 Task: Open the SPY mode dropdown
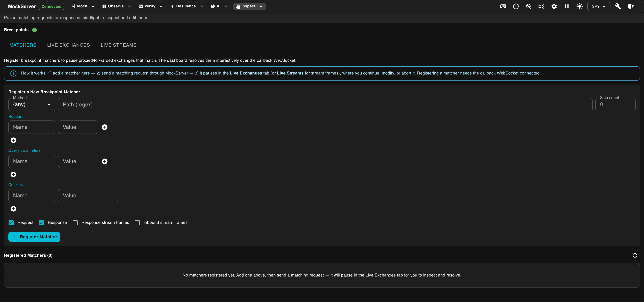pos(599,7)
